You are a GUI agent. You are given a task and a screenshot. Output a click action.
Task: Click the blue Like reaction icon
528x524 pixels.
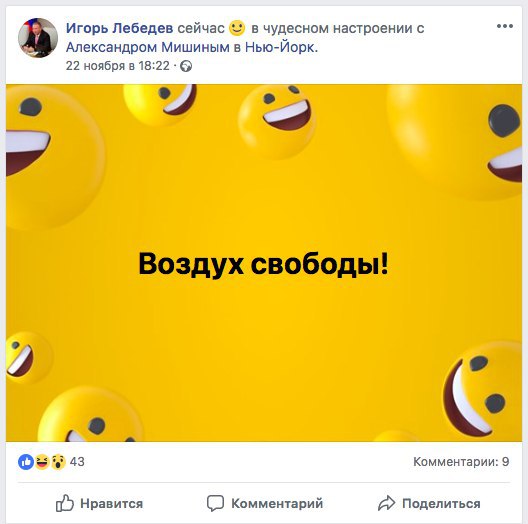[26, 461]
